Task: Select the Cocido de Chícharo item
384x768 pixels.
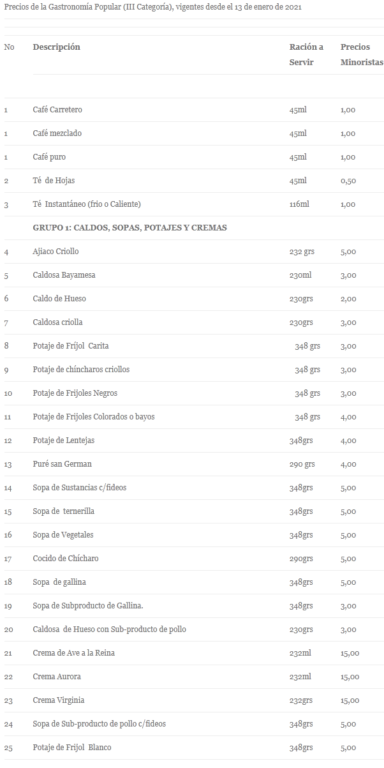Action: [x=62, y=558]
